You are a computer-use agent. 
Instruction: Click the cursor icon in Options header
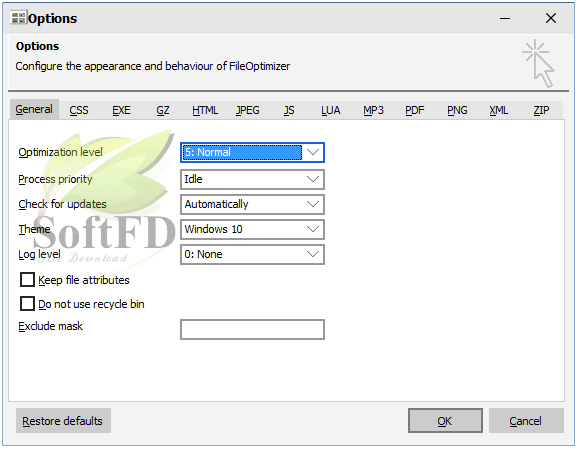point(538,63)
